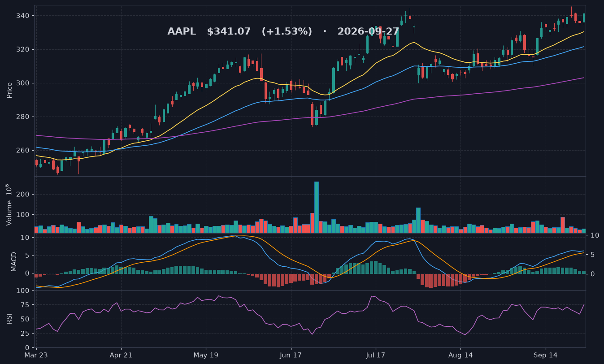604x364 pixels.
Task: Click the 75 tick on RSI axis
Action: click(25, 305)
